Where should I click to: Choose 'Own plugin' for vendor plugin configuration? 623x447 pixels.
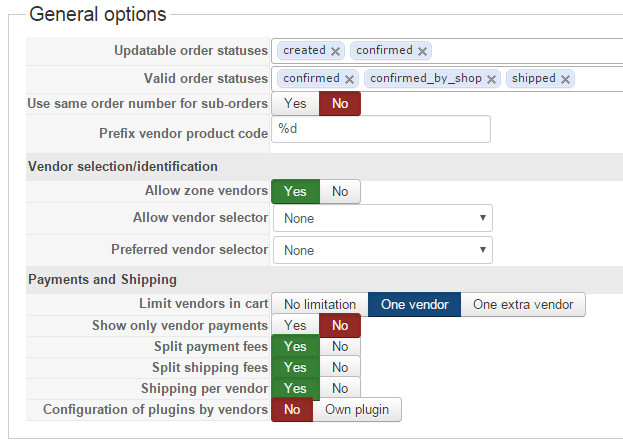[x=357, y=410]
